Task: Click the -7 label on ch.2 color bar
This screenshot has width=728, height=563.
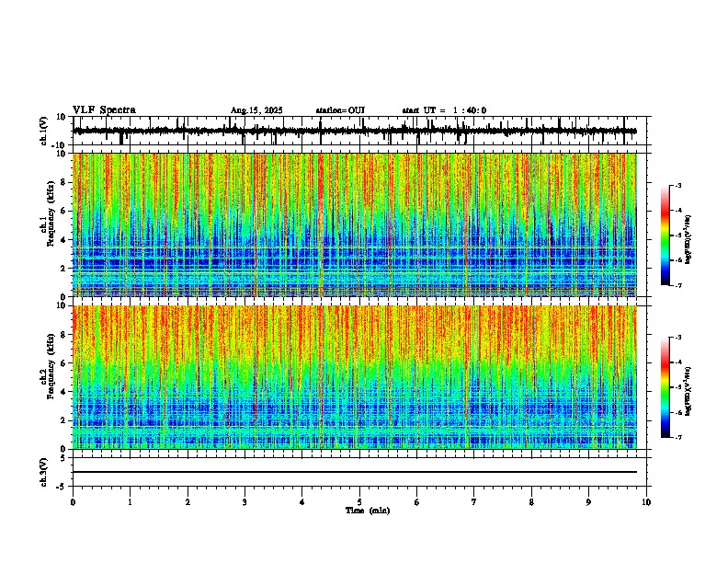Action: click(677, 437)
